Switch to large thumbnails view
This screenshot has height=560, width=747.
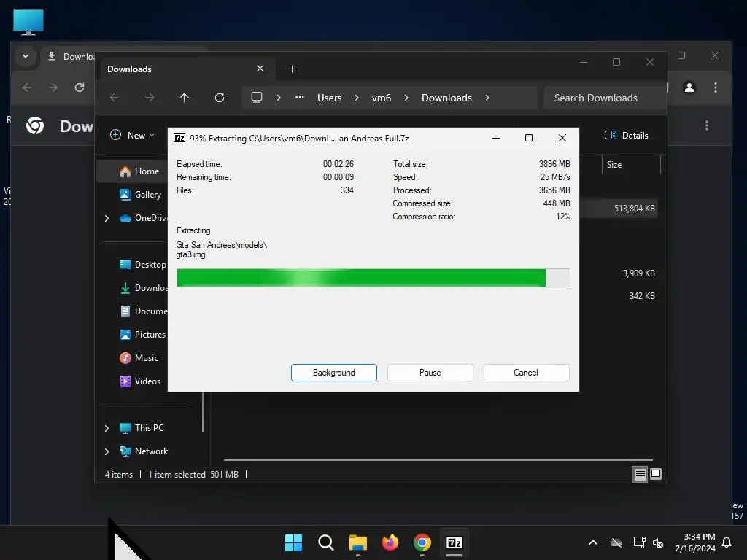(656, 474)
